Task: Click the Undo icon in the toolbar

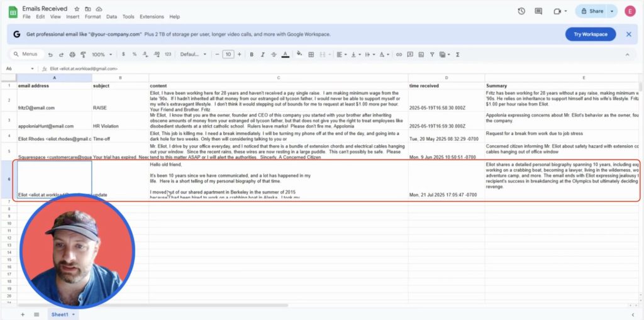Action: pyautogui.click(x=50, y=55)
